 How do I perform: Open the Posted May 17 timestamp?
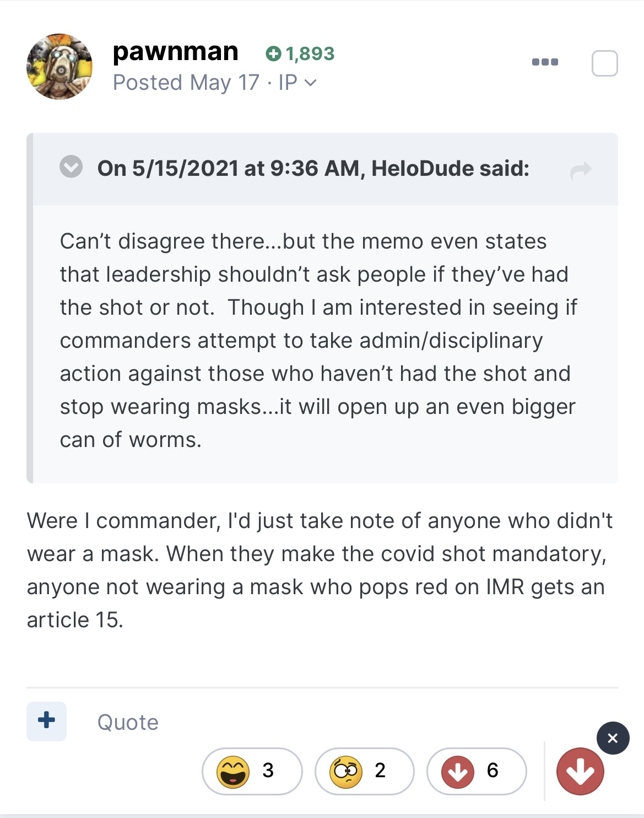click(186, 83)
